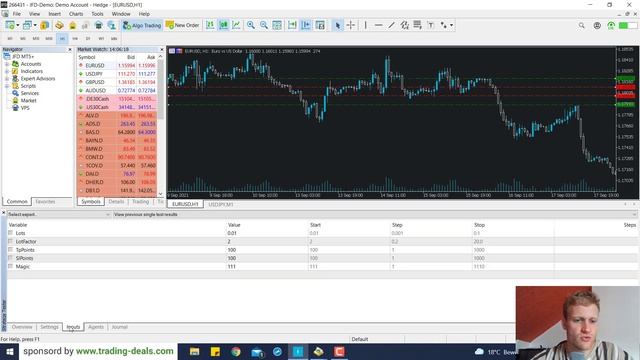Select the trendline drawing tool

pyautogui.click(x=391, y=25)
